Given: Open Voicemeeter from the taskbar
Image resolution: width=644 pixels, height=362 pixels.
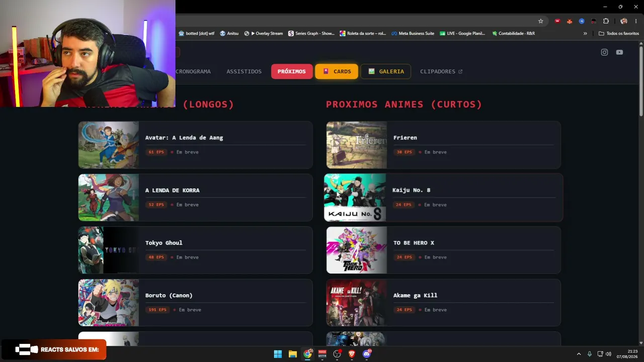Looking at the screenshot, I should [x=322, y=354].
